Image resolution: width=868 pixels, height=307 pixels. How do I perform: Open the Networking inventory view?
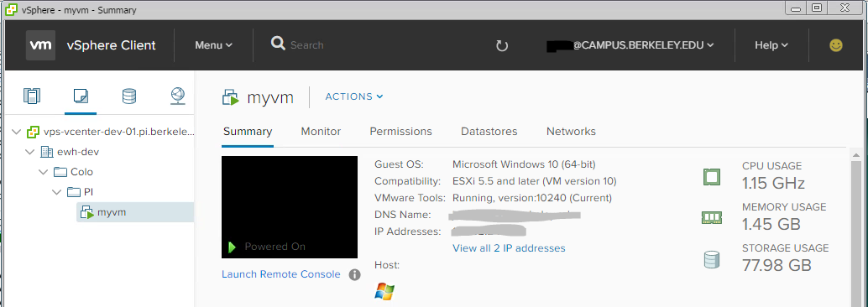coord(177,96)
